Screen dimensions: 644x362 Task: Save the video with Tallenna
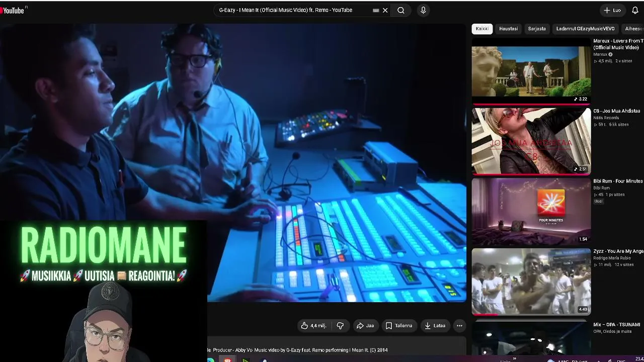click(x=399, y=326)
